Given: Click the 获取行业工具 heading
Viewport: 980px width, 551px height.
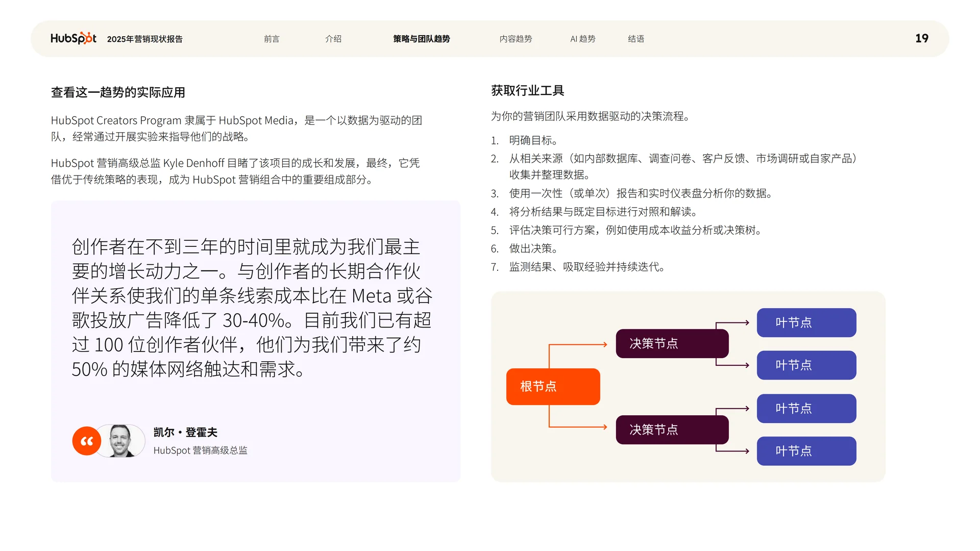Looking at the screenshot, I should (x=528, y=90).
